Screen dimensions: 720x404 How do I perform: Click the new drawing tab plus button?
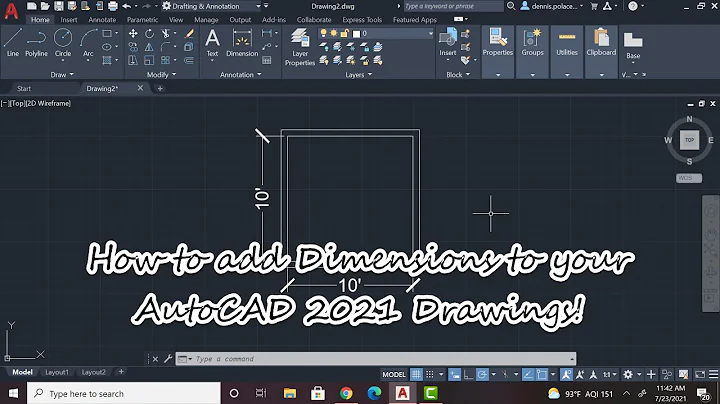160,88
